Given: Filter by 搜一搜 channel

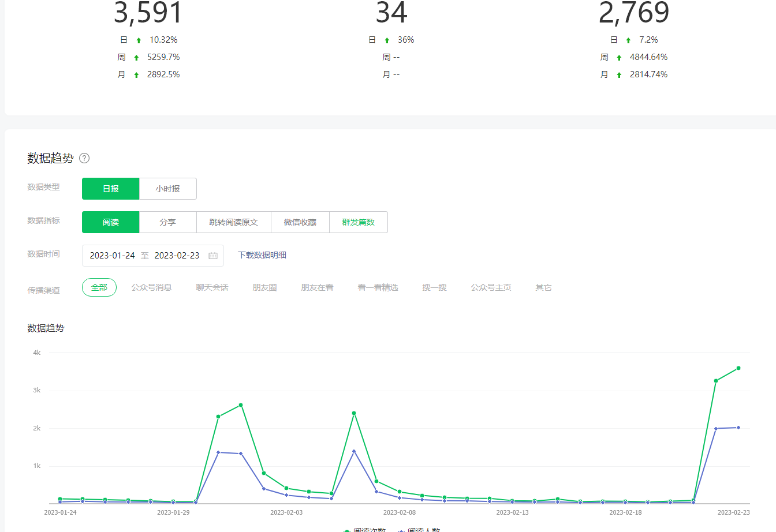Looking at the screenshot, I should click(x=434, y=287).
